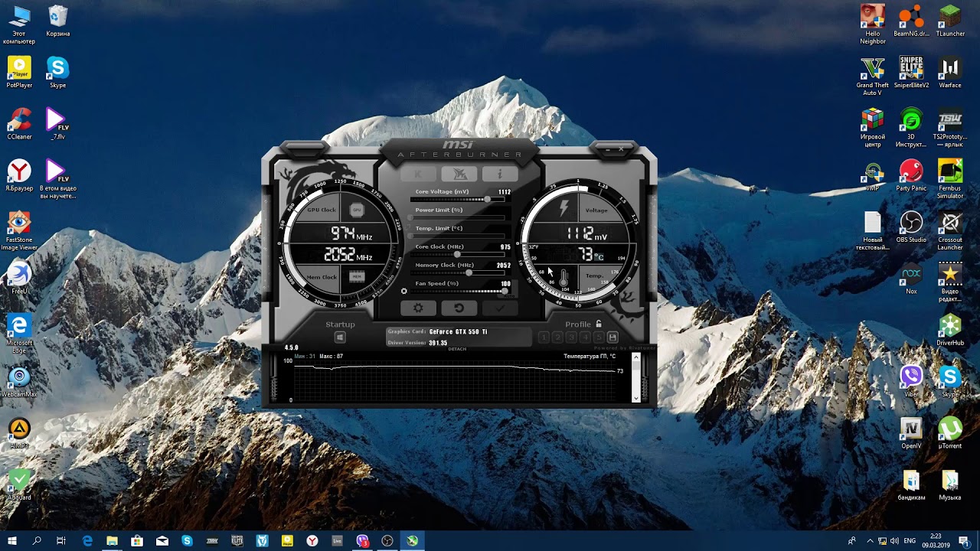Adjust the Fan Speed slider handle
The height and width of the screenshot is (551, 980).
pyautogui.click(x=505, y=291)
